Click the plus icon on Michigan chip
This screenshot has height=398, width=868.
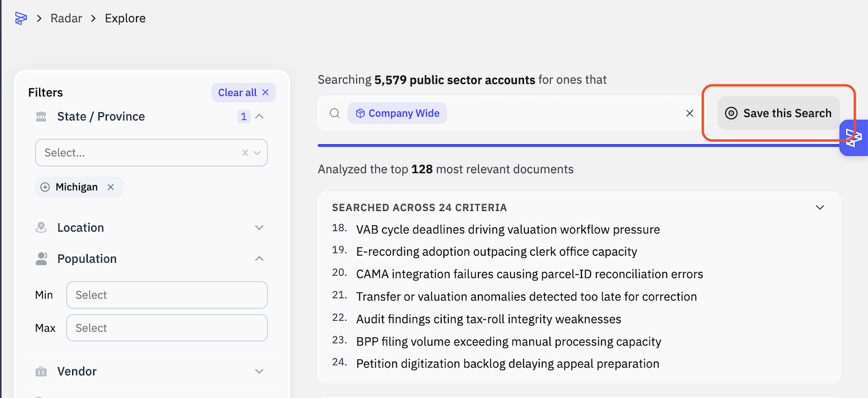click(x=45, y=187)
